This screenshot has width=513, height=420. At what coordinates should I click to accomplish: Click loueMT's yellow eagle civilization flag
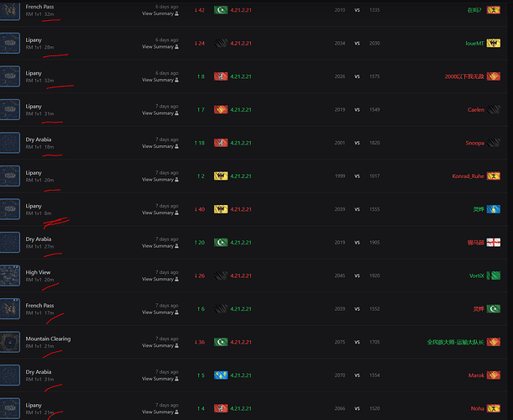[494, 43]
